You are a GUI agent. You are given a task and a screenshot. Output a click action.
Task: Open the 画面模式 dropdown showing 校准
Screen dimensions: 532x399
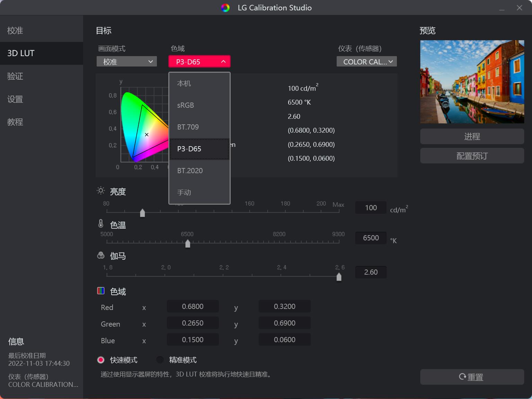click(126, 61)
